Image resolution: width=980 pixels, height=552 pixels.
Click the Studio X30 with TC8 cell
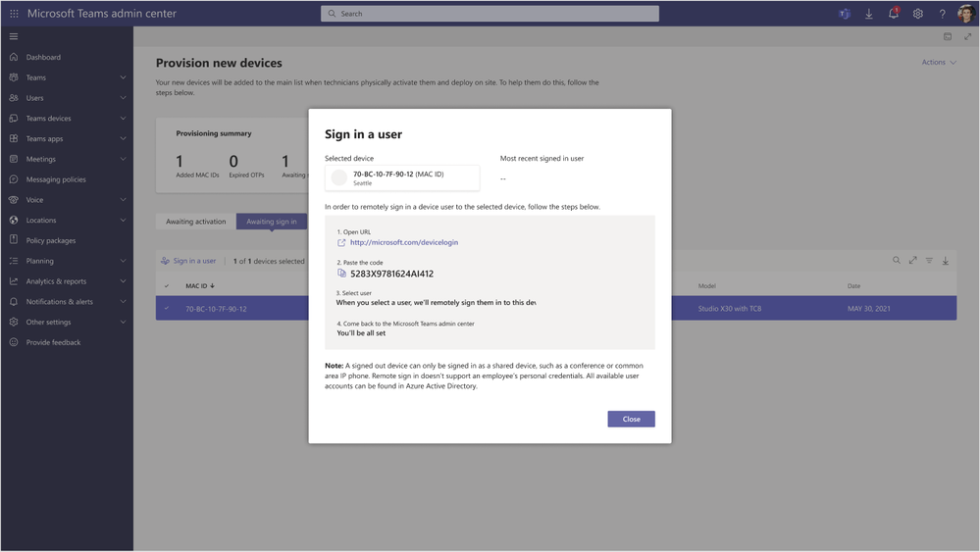point(730,309)
